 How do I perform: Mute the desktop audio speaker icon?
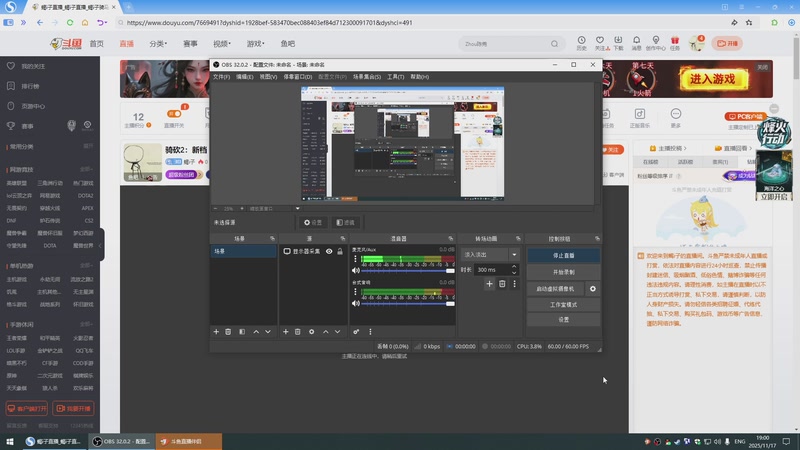356,304
